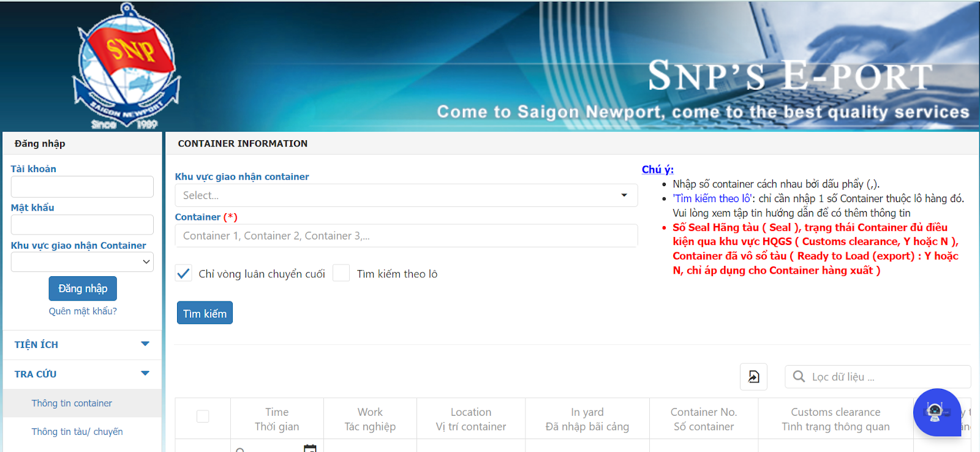This screenshot has width=980, height=452.
Task: Click the TRA CỨU section label
Action: pos(36,374)
